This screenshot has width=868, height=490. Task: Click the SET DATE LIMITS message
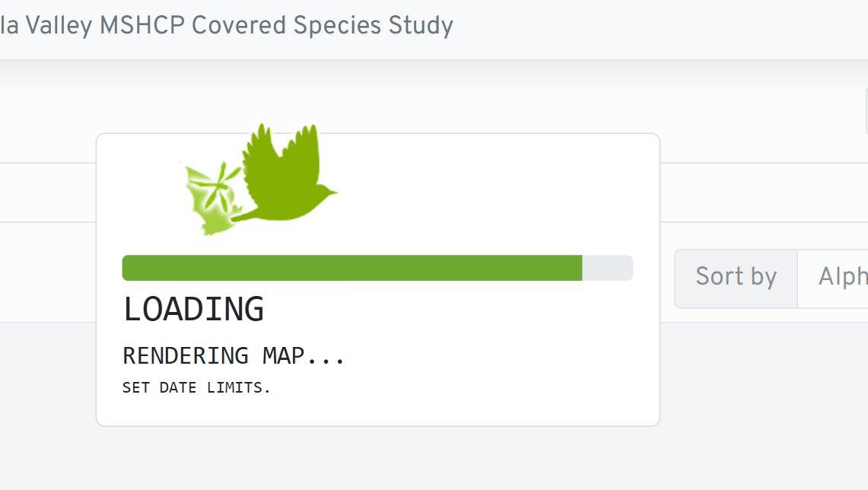[196, 388]
